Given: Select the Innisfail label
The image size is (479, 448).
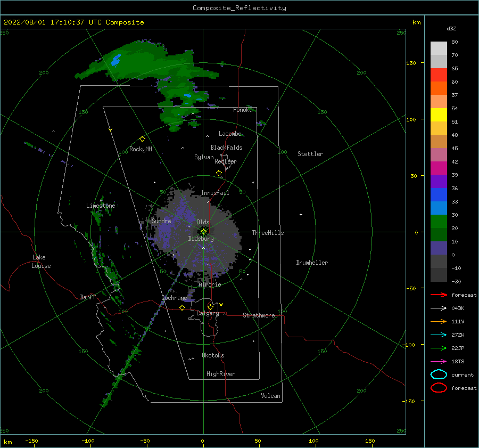Looking at the screenshot, I should point(215,193).
